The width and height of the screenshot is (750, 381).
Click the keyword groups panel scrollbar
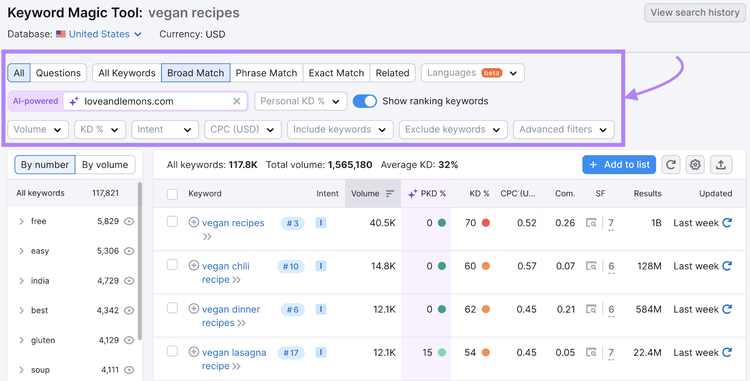tap(140, 261)
